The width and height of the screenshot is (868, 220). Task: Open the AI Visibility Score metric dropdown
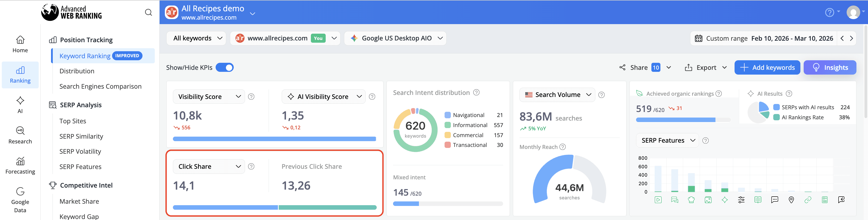point(323,97)
